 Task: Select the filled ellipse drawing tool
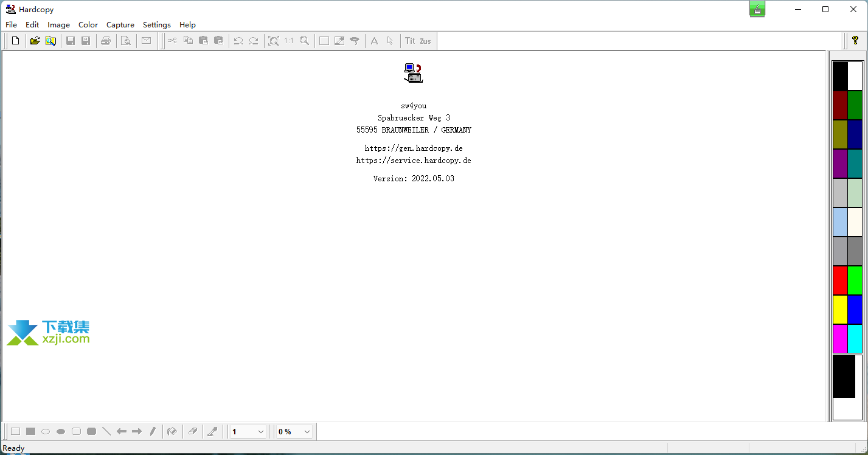61,431
